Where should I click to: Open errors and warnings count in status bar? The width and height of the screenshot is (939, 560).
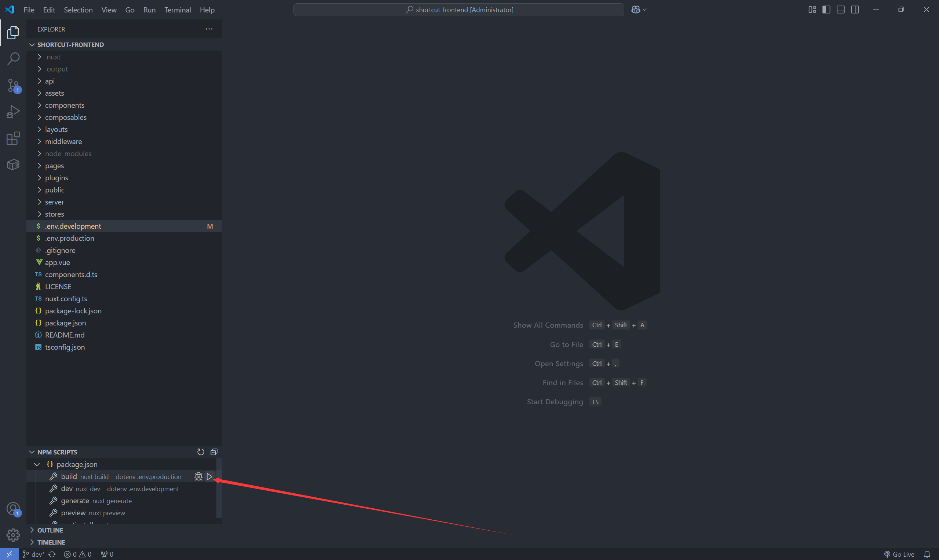click(x=77, y=554)
